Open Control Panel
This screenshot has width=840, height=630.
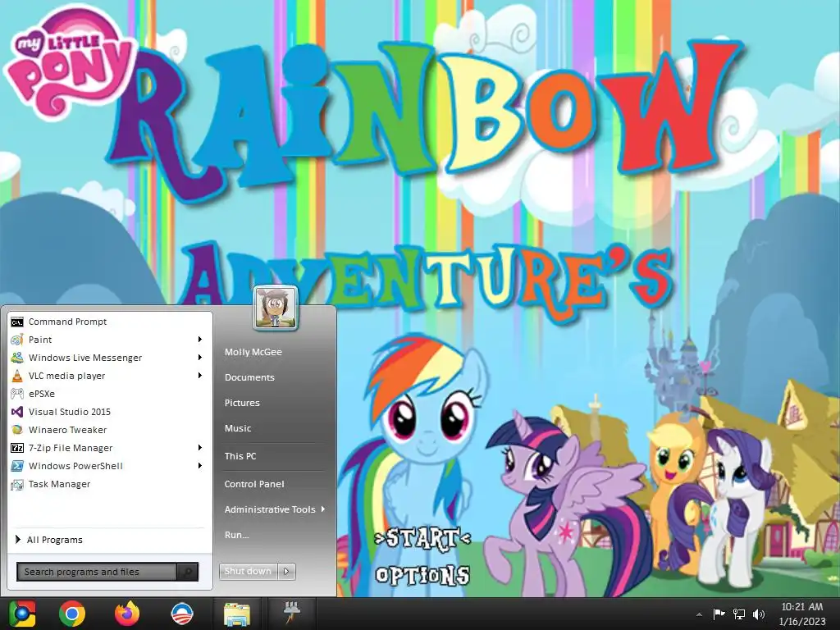(x=254, y=484)
